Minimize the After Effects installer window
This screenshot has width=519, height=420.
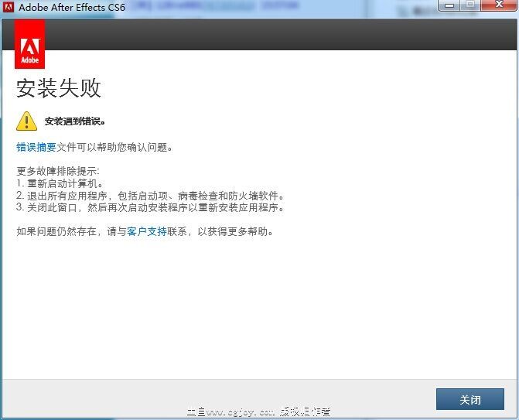pyautogui.click(x=449, y=5)
